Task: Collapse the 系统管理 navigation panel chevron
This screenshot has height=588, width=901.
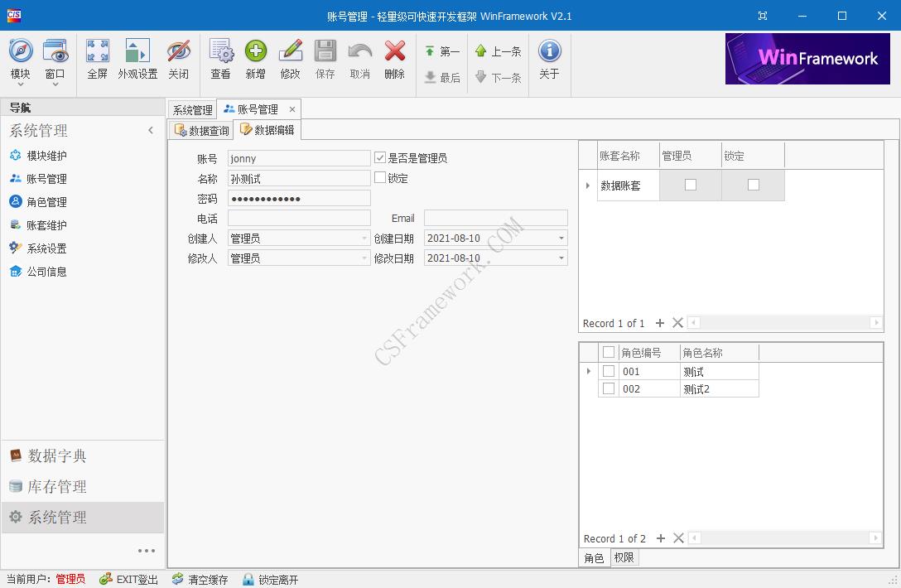Action: [x=151, y=130]
